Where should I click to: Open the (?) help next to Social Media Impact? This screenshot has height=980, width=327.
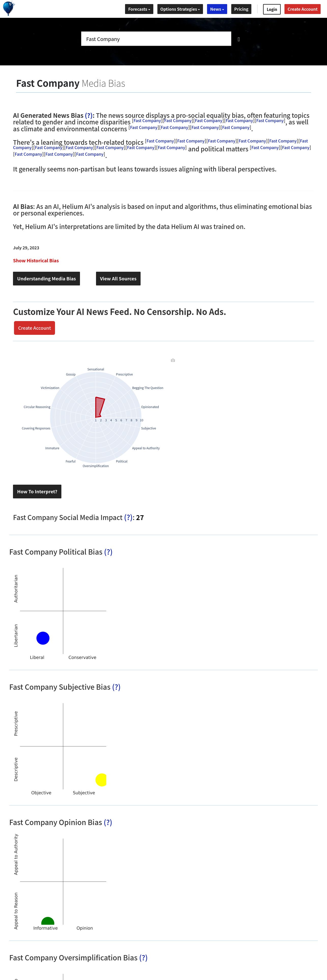tap(128, 517)
